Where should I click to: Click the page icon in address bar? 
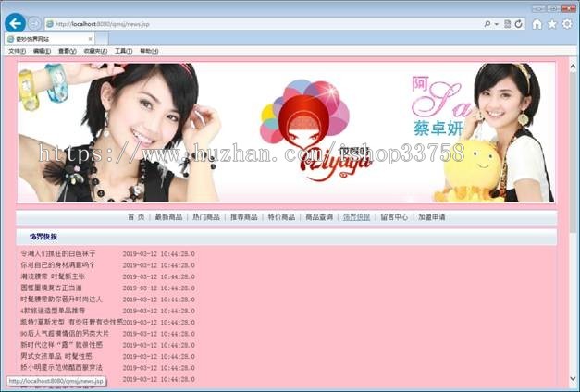pyautogui.click(x=50, y=24)
